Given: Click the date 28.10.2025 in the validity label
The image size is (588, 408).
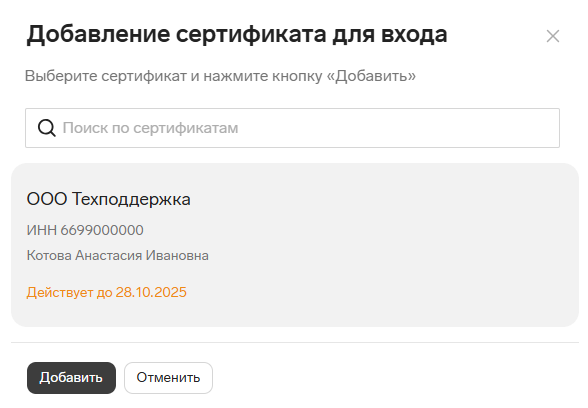Looking at the screenshot, I should (151, 292).
